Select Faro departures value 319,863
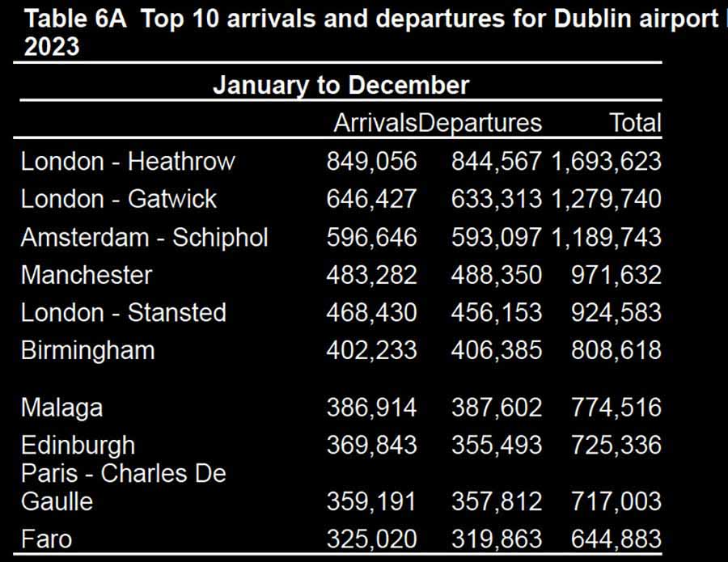This screenshot has width=728, height=562. click(496, 538)
